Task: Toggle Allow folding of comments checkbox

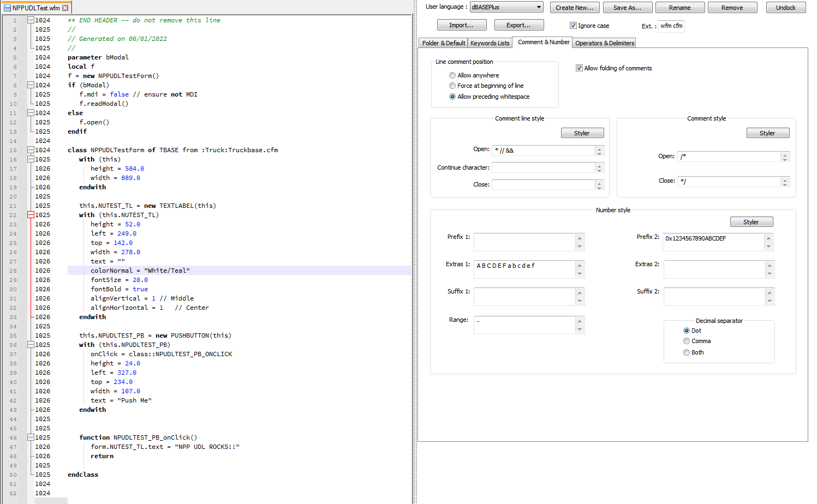Action: point(579,68)
